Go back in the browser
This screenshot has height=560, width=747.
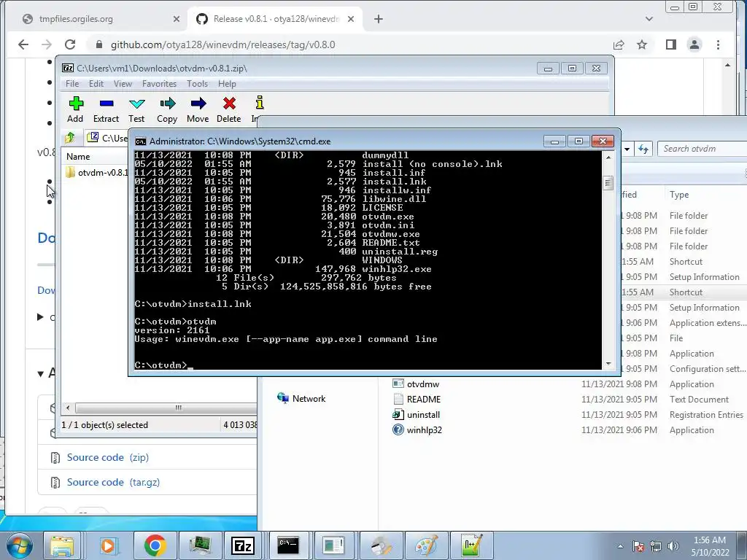pyautogui.click(x=23, y=44)
